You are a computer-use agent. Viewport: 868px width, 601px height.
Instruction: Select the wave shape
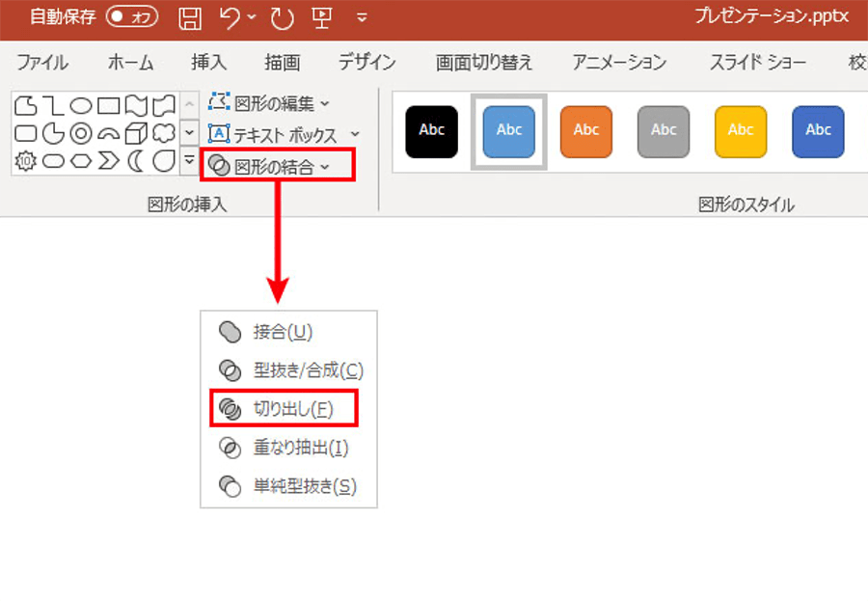pos(136,105)
